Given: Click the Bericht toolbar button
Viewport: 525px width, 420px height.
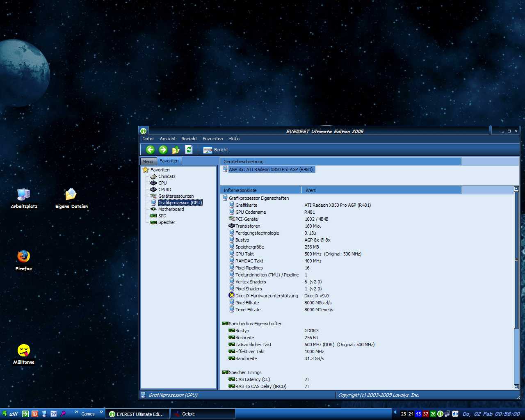Looking at the screenshot, I should tap(216, 150).
